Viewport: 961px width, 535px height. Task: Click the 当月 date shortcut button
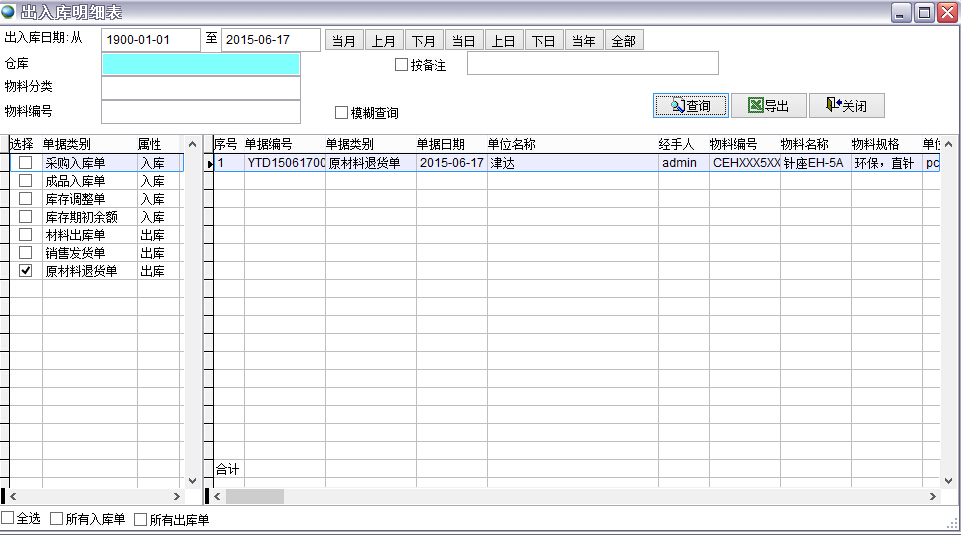click(343, 41)
